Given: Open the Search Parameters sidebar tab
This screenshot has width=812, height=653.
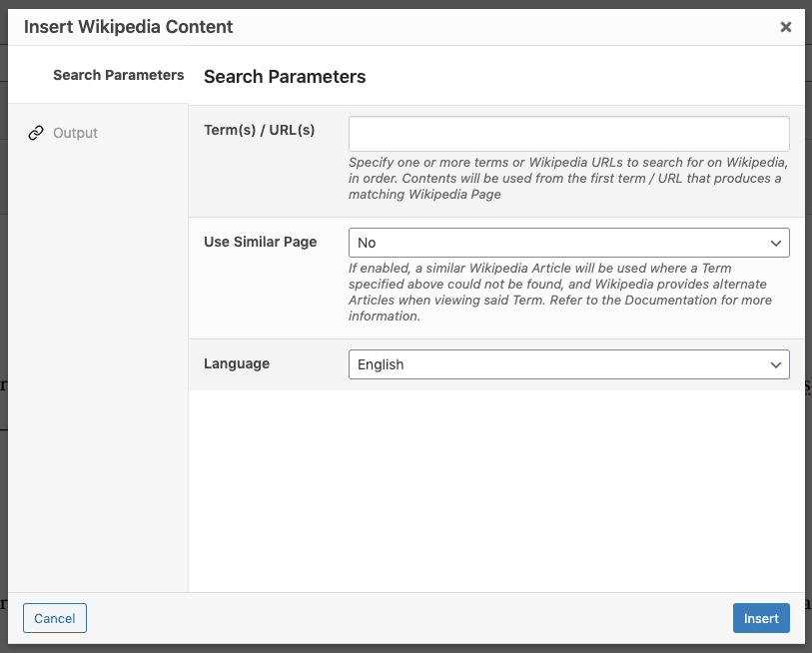Looking at the screenshot, I should pyautogui.click(x=98, y=75).
